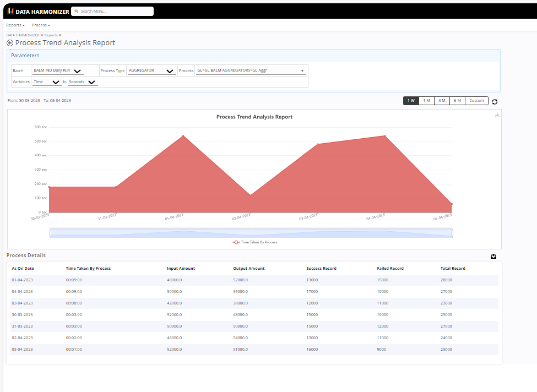Click the 05-04-2023 data point on chart
537x392 pixels.
[x=452, y=204]
